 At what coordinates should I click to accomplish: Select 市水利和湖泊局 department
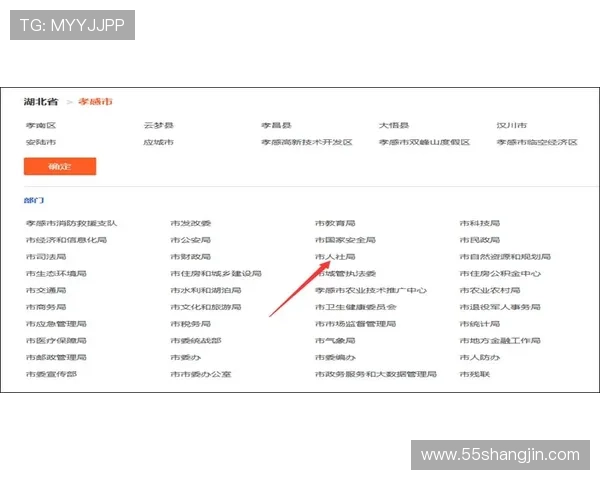[206, 290]
